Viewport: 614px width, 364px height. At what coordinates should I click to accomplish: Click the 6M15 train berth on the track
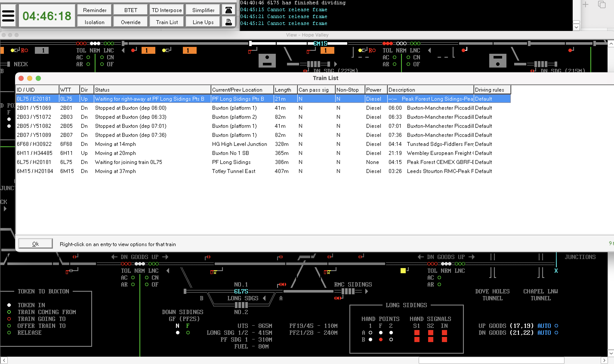320,43
